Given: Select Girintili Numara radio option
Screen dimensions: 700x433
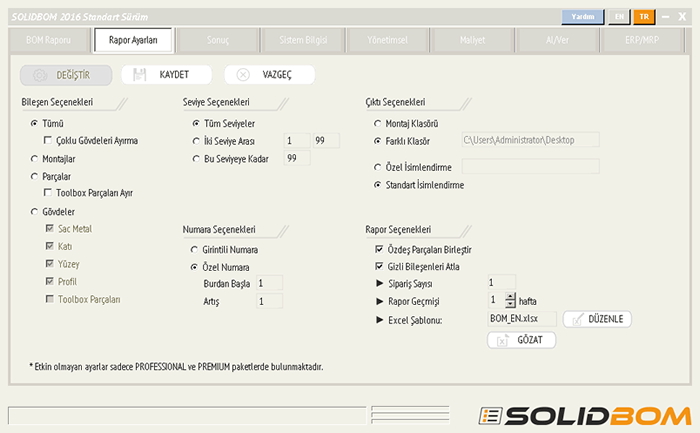Looking at the screenshot, I should coord(194,250).
